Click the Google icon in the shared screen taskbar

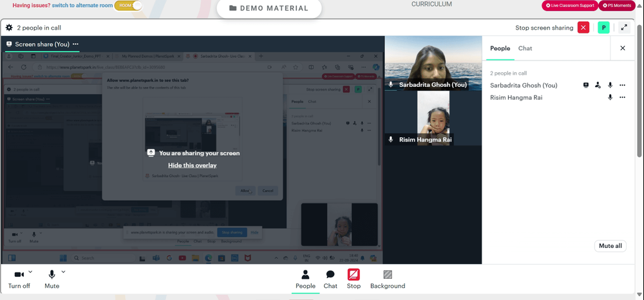tap(169, 258)
